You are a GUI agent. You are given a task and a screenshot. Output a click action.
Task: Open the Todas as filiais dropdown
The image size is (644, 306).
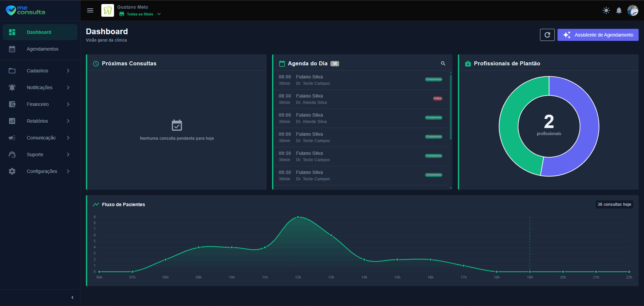(140, 14)
